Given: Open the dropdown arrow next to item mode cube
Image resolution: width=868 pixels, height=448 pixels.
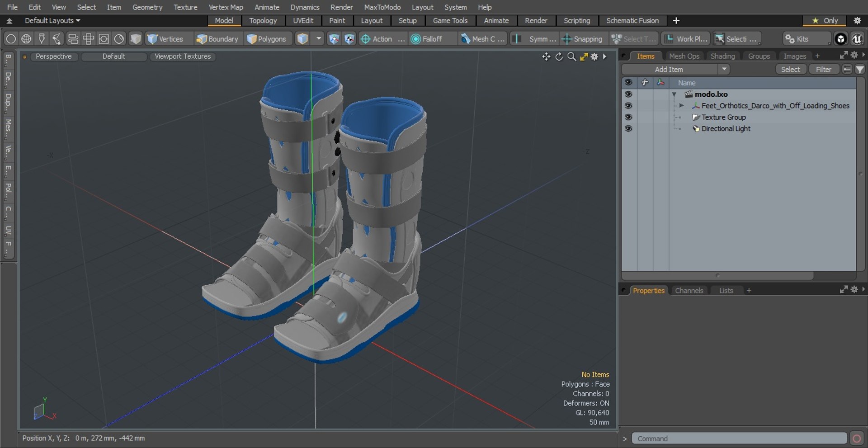Looking at the screenshot, I should click(x=319, y=39).
